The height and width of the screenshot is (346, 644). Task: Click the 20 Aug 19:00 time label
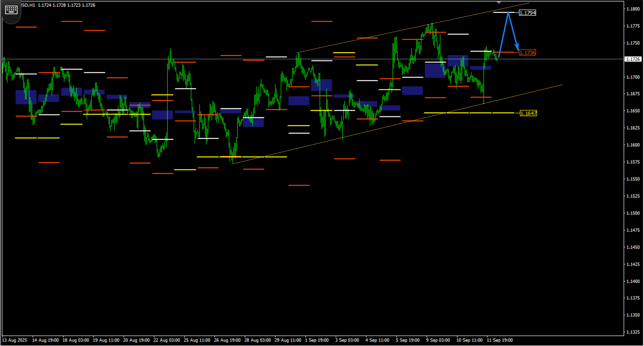136,340
